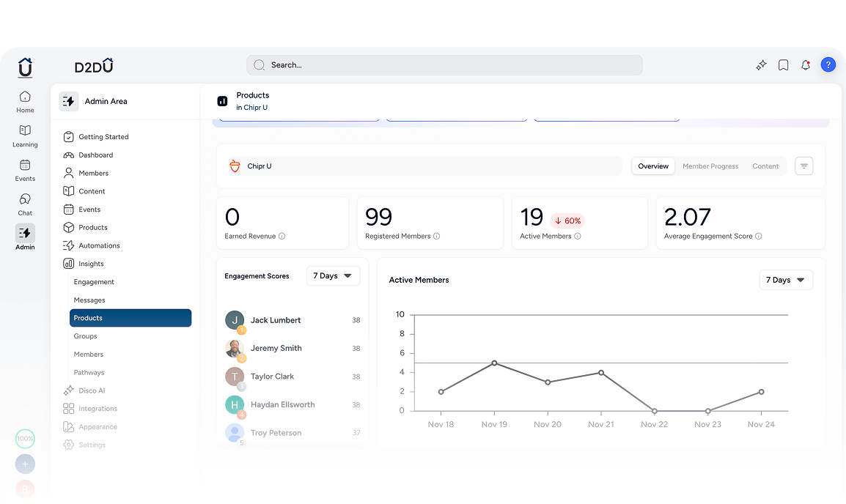This screenshot has height=504, width=846.
Task: Switch to the Member Progress tab
Action: tap(710, 166)
